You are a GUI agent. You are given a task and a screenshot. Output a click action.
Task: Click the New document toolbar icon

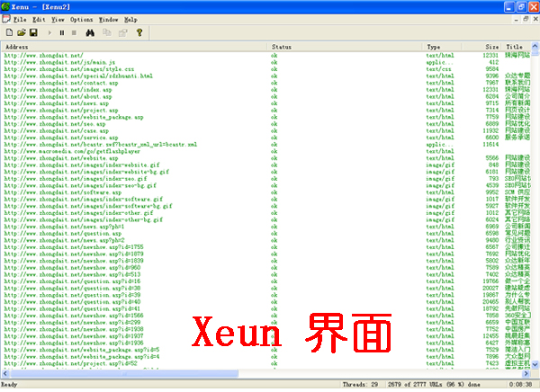point(9,32)
